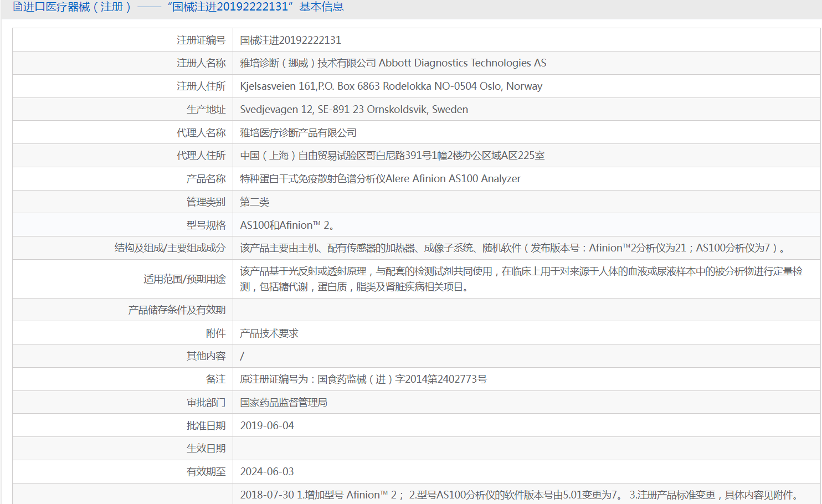Select production address Svedjevagen 12 Sweden
Image resolution: width=822 pixels, height=504 pixels.
[x=354, y=110]
